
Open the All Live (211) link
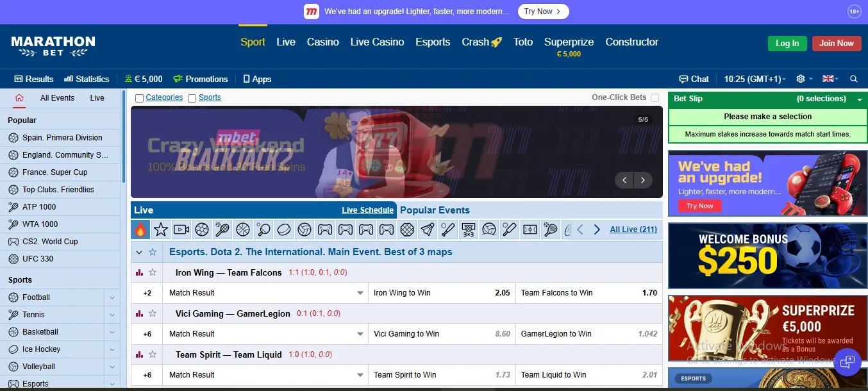click(633, 229)
